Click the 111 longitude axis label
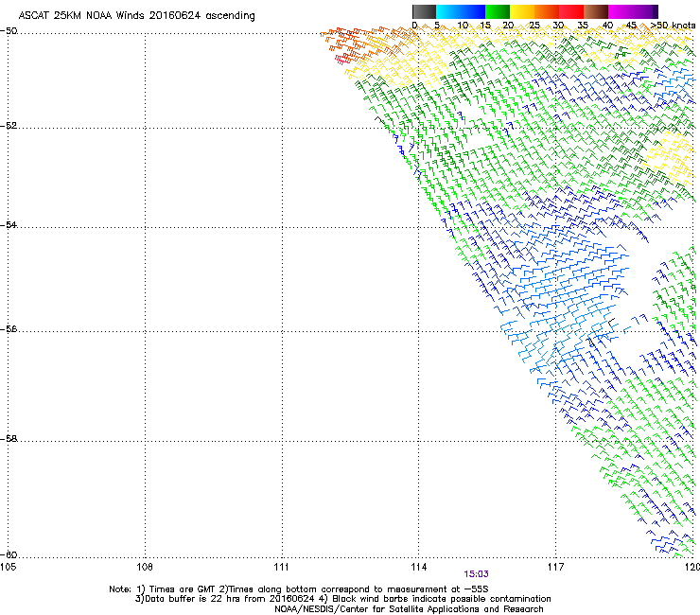The image size is (700, 615). coord(281,567)
